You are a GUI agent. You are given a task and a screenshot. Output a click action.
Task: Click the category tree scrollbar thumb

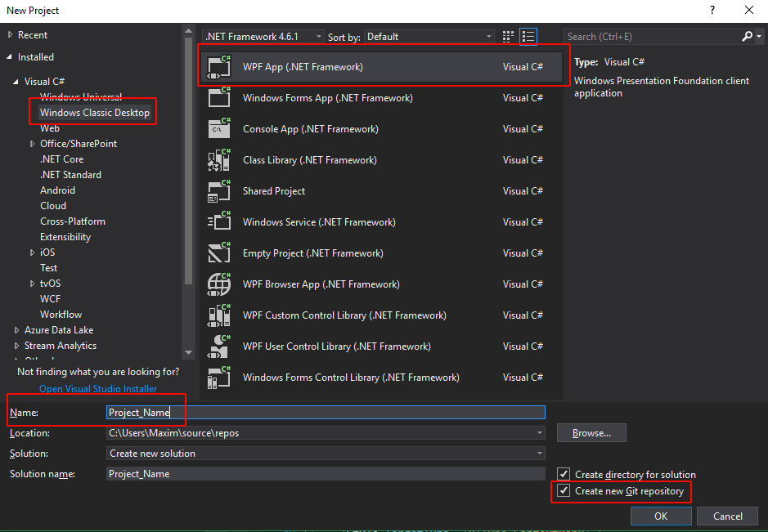point(189,160)
